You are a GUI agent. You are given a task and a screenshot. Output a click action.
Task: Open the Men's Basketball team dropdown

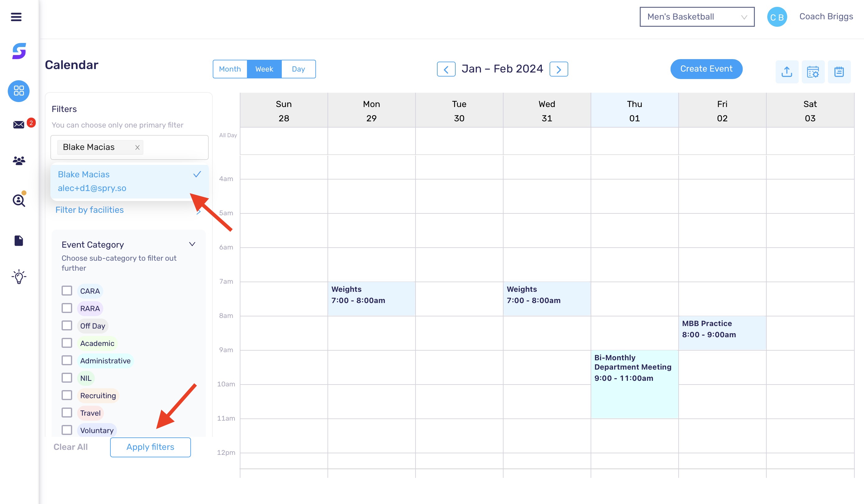click(697, 17)
